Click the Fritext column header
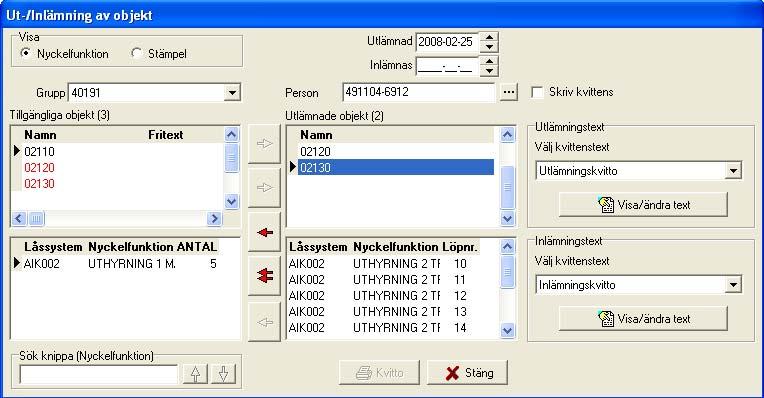The image size is (764, 398). 166,135
